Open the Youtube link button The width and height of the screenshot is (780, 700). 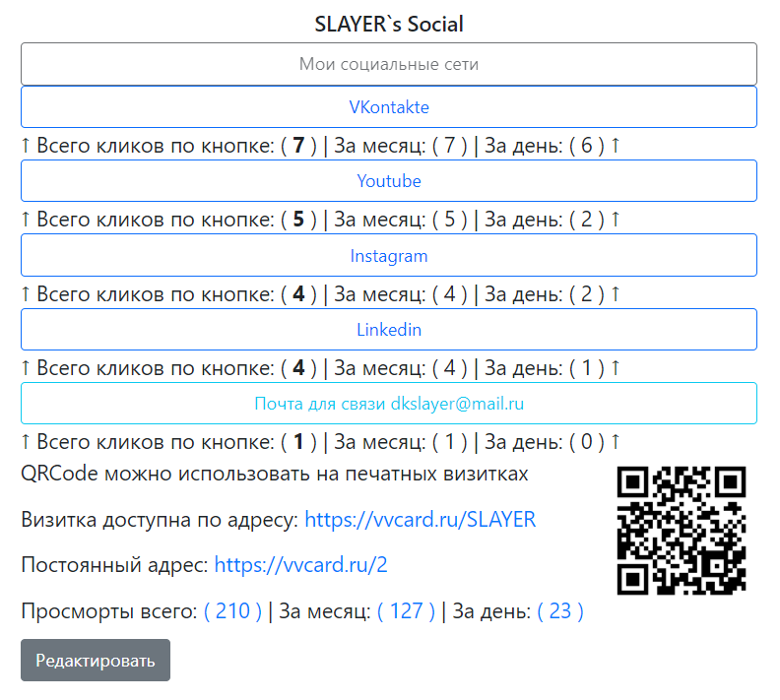pos(388,181)
